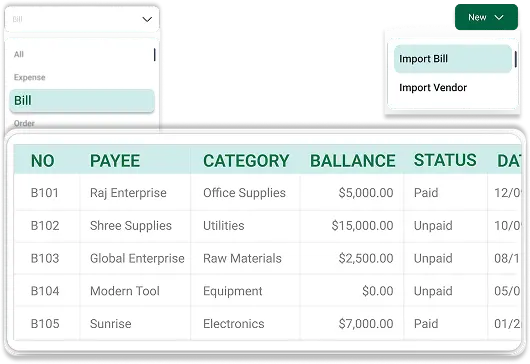530x364 pixels.
Task: Choose Import Bill from the New menu
Action: [x=453, y=59]
